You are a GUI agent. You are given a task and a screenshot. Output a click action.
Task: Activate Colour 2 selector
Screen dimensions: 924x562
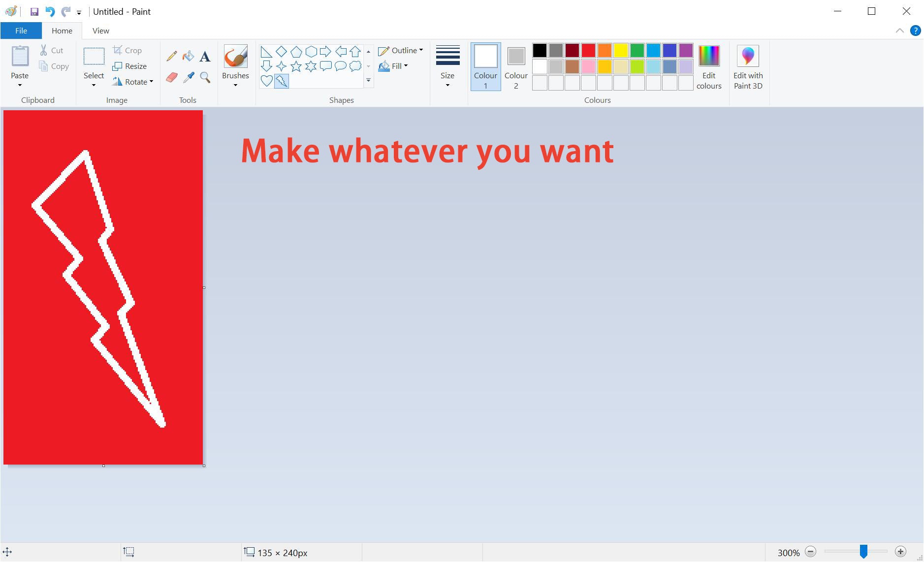pyautogui.click(x=515, y=66)
